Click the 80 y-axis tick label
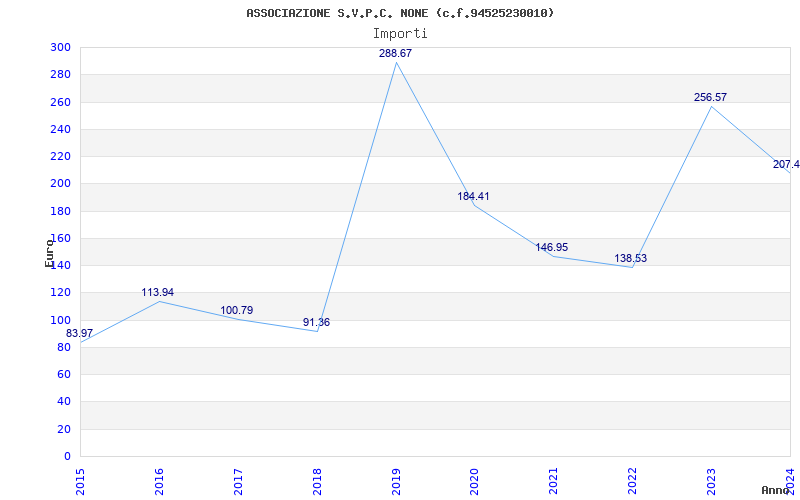800x500 pixels. click(64, 347)
